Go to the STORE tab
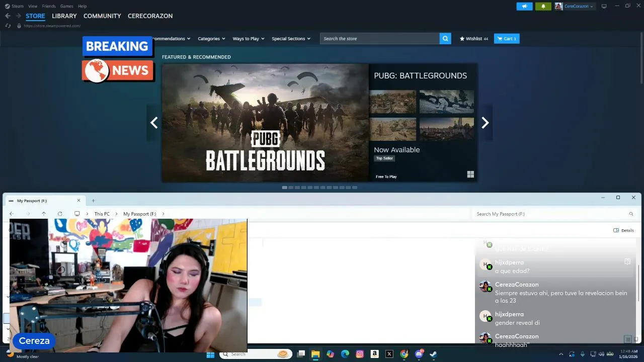Image resolution: width=644 pixels, height=362 pixels. 36,16
